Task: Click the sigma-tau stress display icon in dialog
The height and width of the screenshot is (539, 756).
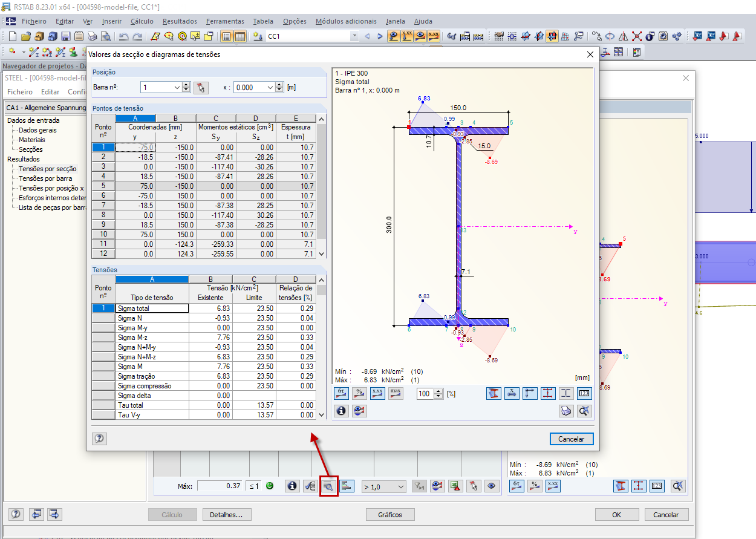Action: click(x=341, y=393)
